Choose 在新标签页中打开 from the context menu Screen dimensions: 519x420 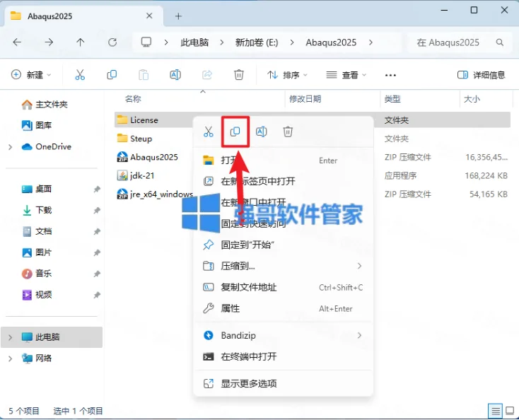pyautogui.click(x=283, y=182)
